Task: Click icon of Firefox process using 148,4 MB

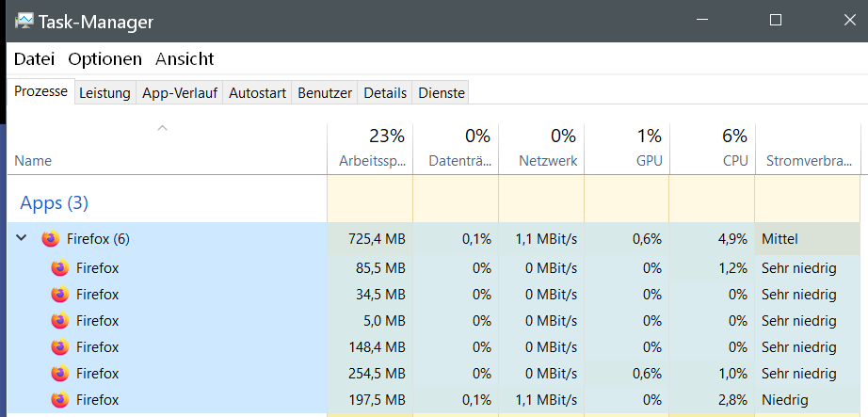Action: (x=60, y=347)
